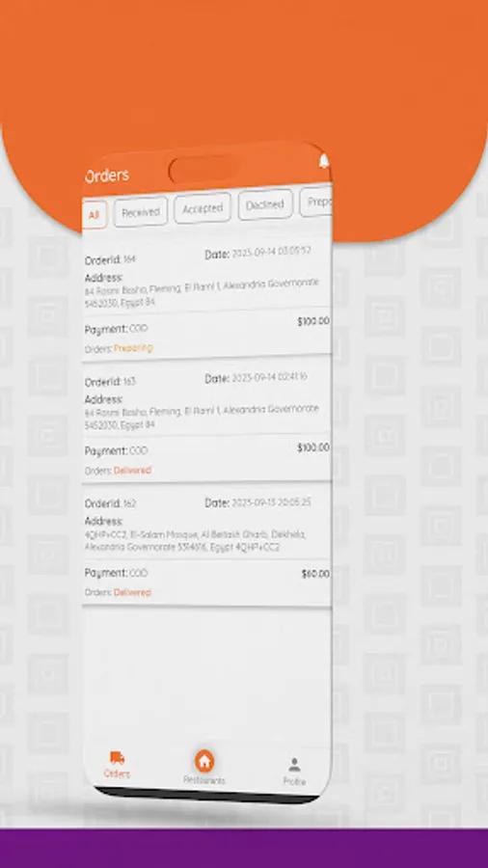Tap the $60.00 amount on order 162

pyautogui.click(x=315, y=574)
